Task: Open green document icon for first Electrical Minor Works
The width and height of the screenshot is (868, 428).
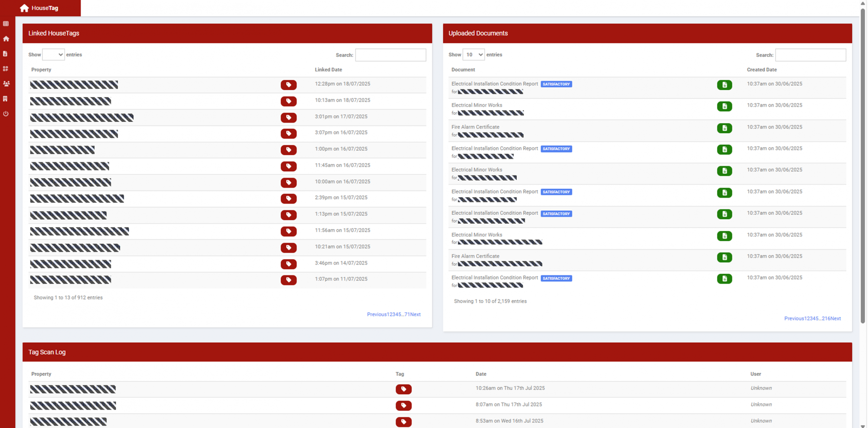Action: click(x=724, y=106)
